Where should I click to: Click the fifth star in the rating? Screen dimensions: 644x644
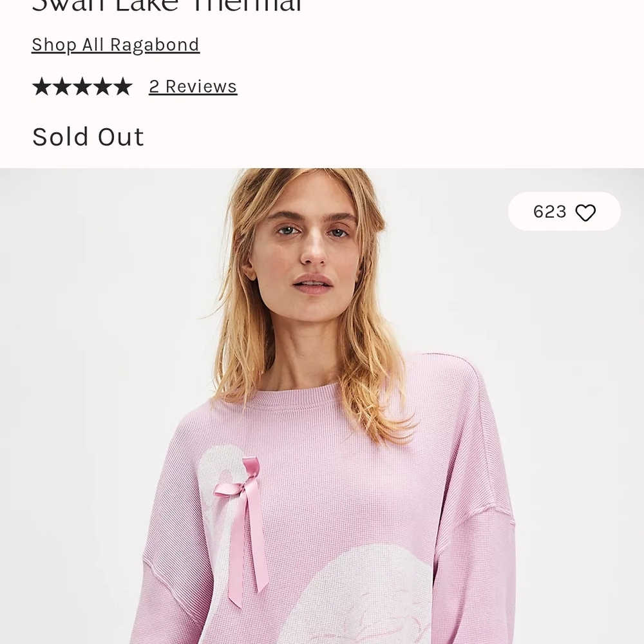point(122,86)
